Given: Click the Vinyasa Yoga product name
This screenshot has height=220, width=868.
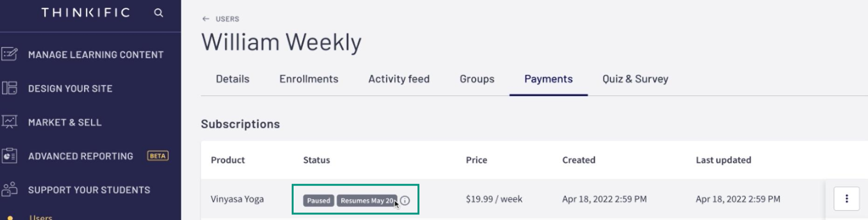Looking at the screenshot, I should tap(237, 199).
